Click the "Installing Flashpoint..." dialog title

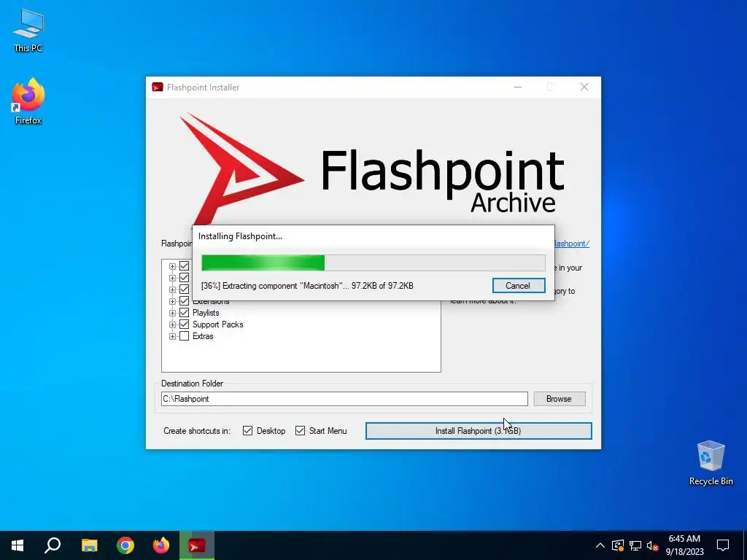[240, 236]
